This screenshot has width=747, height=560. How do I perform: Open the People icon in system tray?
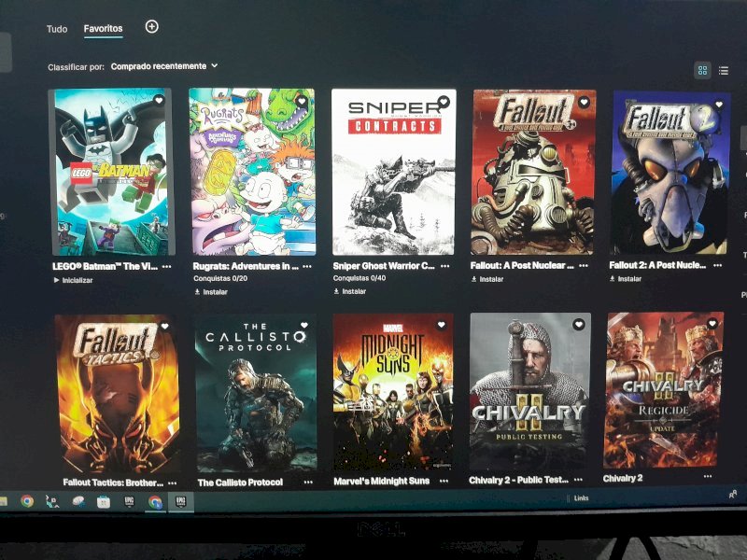pos(733,496)
